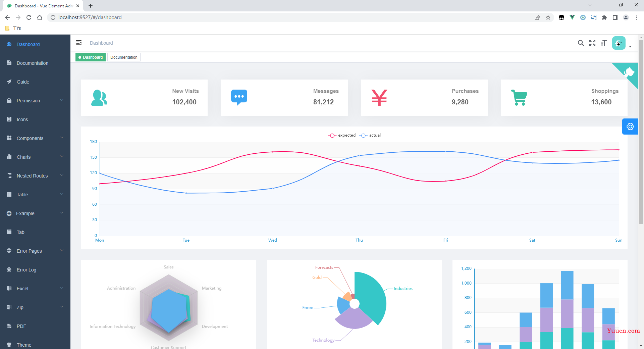Enter fullscreen with the screenfull icon
Image resolution: width=644 pixels, height=349 pixels.
point(592,43)
